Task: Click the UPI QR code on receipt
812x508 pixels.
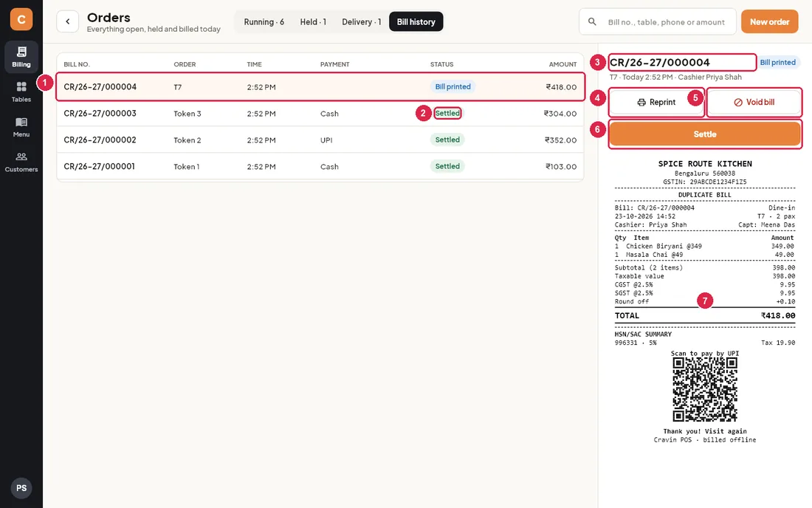Action: click(x=705, y=389)
